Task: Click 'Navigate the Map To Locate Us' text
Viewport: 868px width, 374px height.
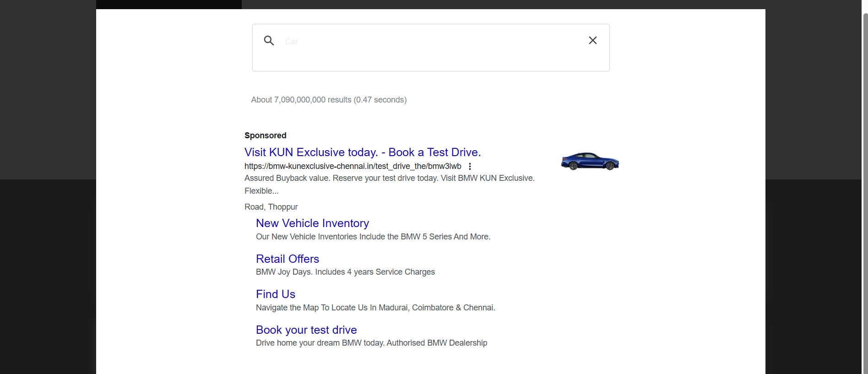Action: [x=375, y=308]
